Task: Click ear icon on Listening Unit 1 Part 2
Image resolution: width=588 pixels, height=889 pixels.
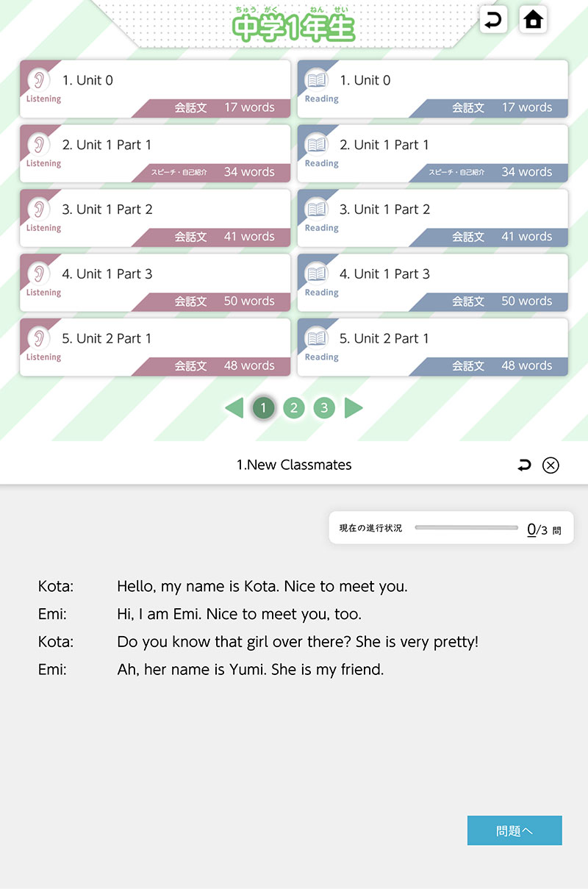Action: (39, 210)
